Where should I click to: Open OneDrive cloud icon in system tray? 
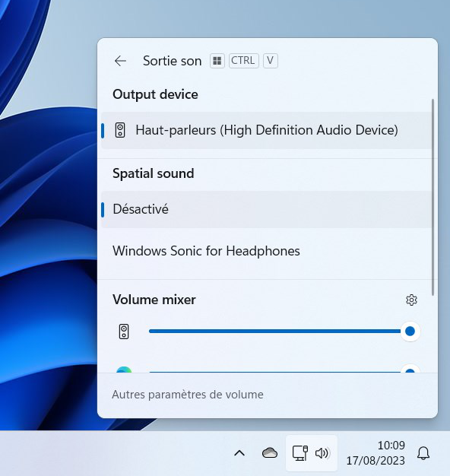pos(269,453)
